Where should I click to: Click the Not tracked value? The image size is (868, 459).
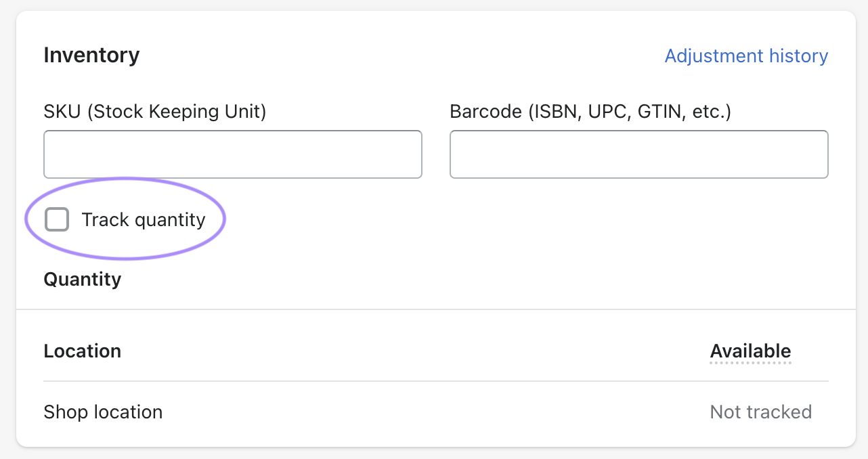tap(760, 412)
